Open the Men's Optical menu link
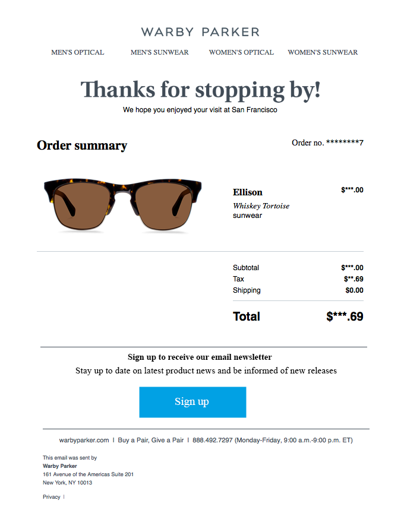The image size is (404, 532). 77,52
